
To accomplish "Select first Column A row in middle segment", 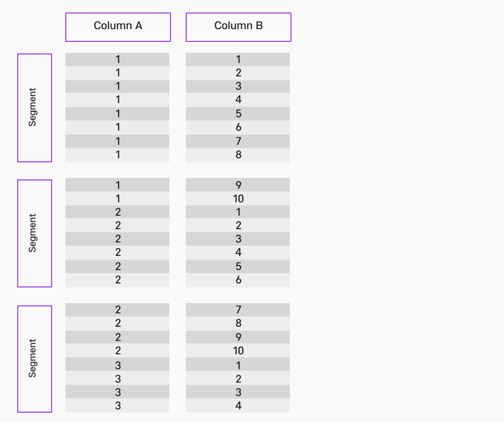I will 117,185.
